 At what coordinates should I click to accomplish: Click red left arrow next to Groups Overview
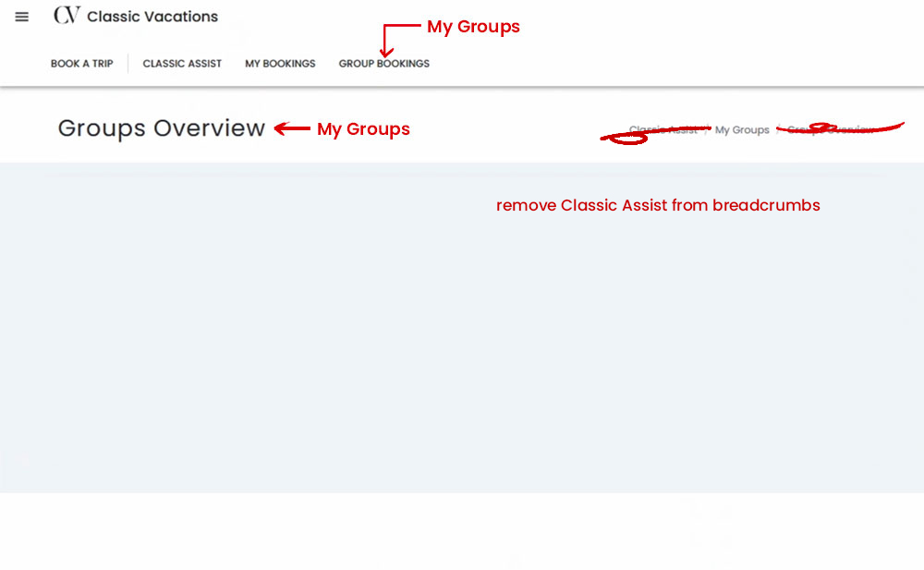(x=292, y=129)
